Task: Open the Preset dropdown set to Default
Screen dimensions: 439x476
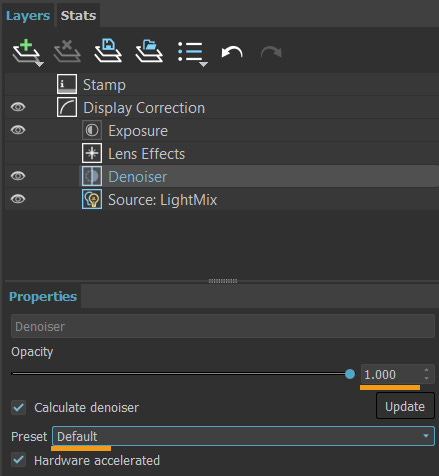Action: (243, 436)
